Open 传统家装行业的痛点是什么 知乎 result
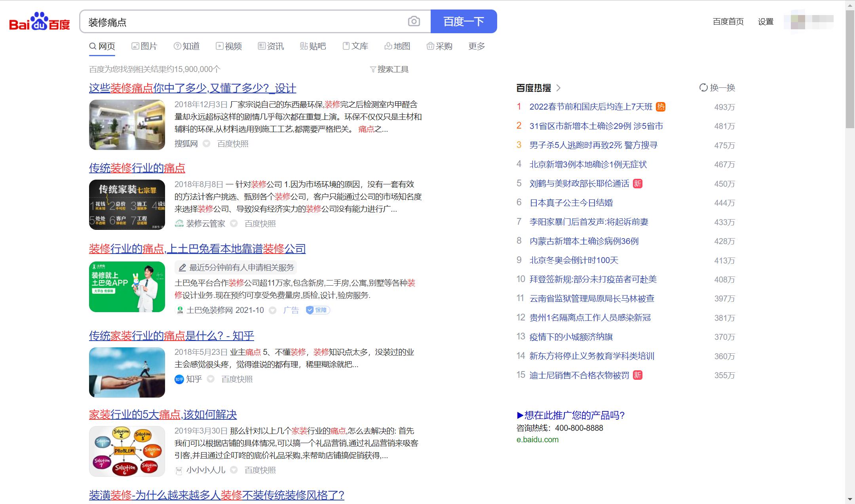 coord(171,336)
